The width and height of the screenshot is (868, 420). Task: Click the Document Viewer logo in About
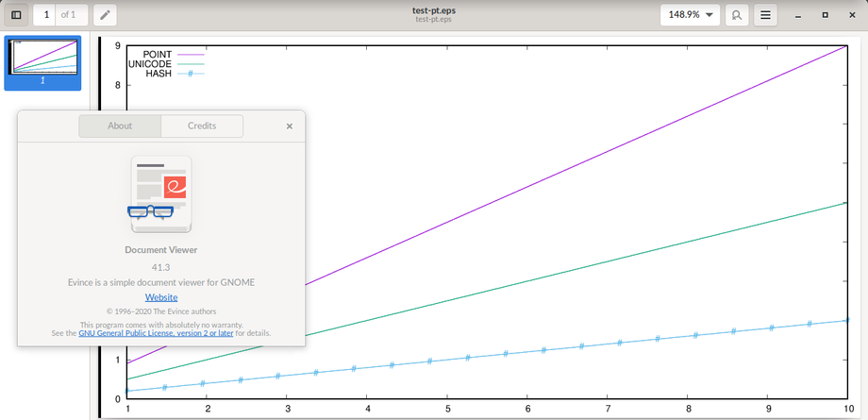160,193
